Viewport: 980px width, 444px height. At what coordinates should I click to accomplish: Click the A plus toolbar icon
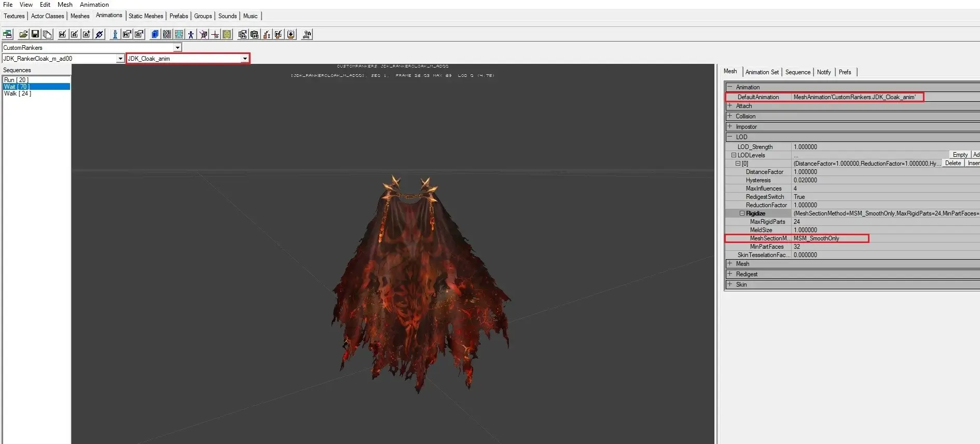click(x=86, y=34)
